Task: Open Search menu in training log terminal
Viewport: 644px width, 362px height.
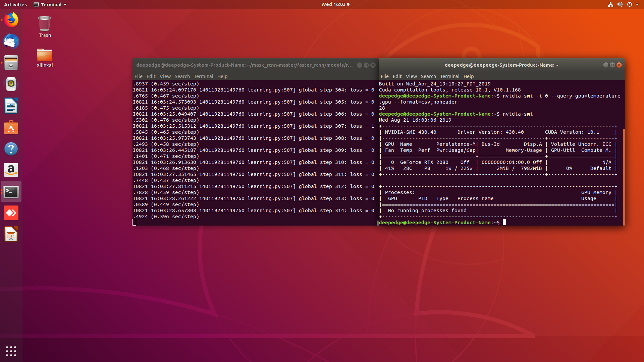Action: (x=182, y=76)
